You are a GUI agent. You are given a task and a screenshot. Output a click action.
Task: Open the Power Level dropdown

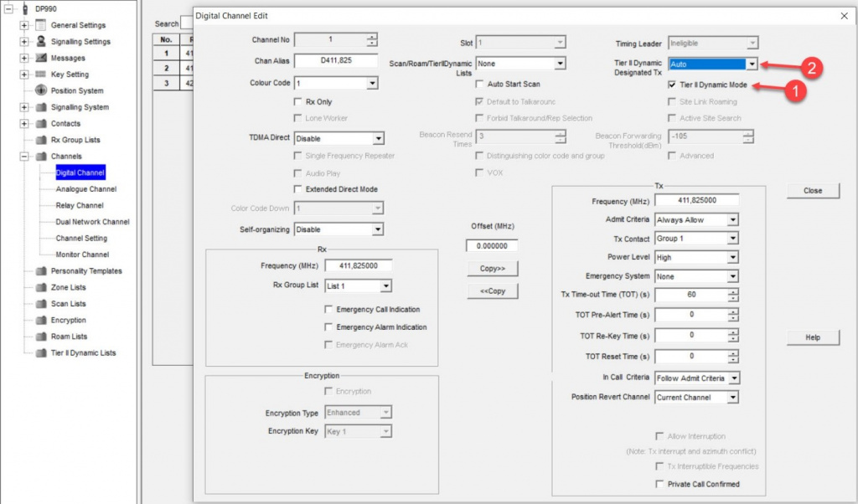(732, 258)
